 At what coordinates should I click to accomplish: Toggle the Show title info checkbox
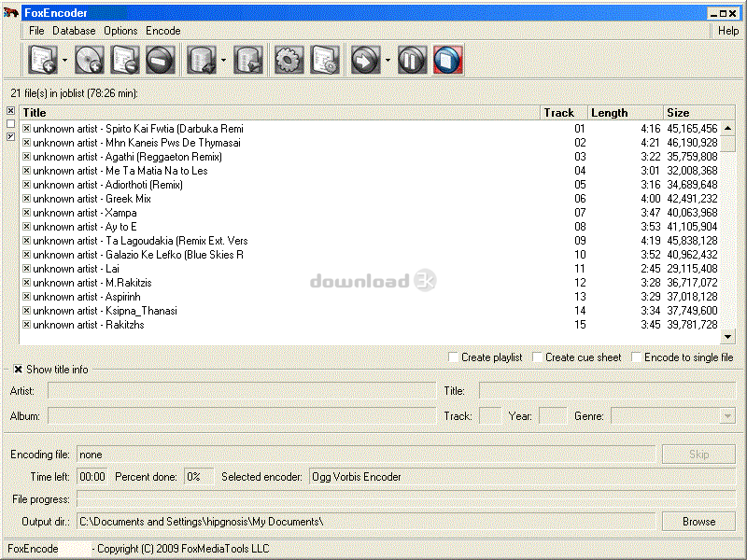[x=18, y=370]
